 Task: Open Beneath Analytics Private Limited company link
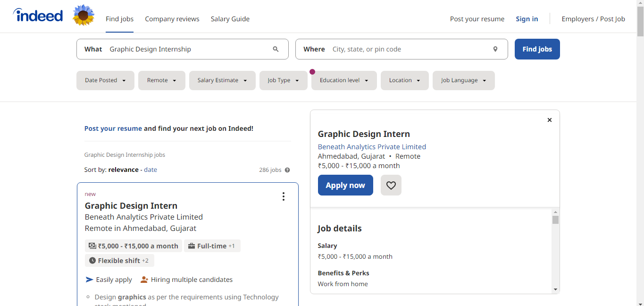tap(372, 147)
